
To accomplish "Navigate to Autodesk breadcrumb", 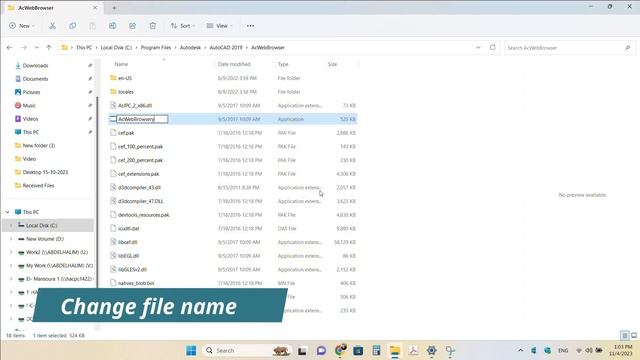I will click(190, 48).
